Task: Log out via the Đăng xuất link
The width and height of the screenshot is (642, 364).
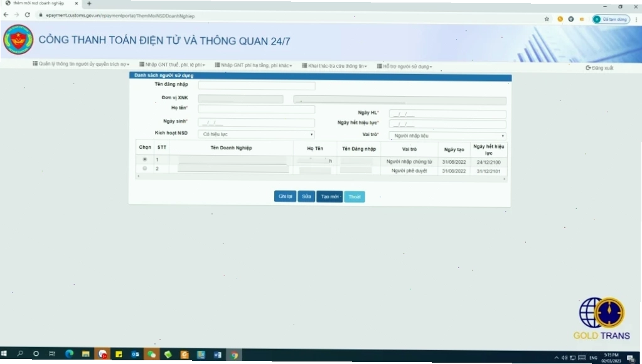Action: coord(599,68)
